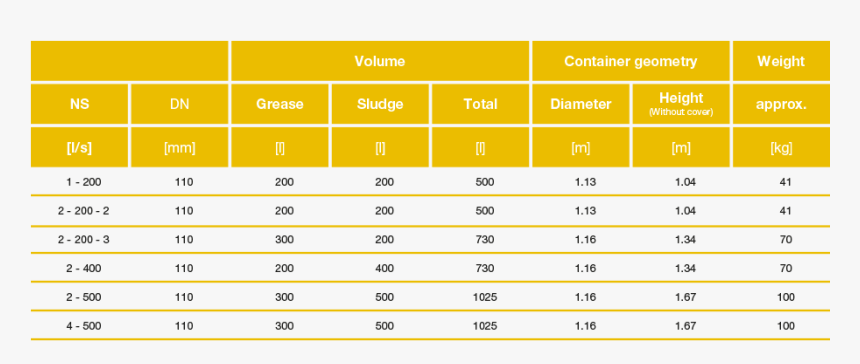Click the 1 - 200 row label
Screen dimensions: 860x364
pyautogui.click(x=84, y=182)
